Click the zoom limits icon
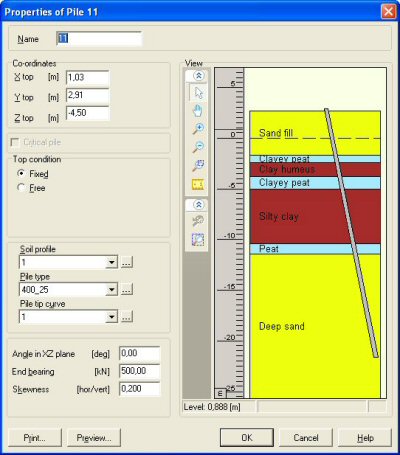Screen dimensions: 400x455 coord(198,239)
